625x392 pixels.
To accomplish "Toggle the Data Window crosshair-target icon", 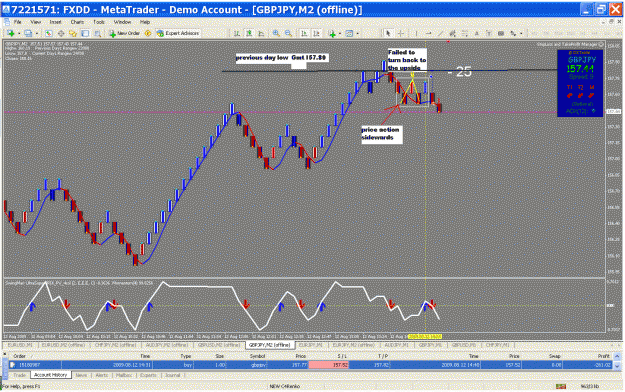I will (x=61, y=33).
